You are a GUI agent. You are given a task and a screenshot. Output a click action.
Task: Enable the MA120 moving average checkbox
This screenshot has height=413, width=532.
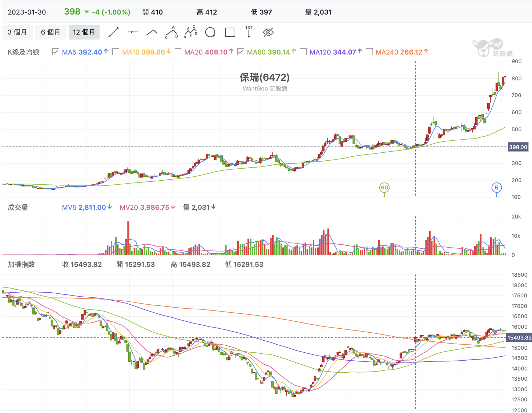[x=303, y=52]
